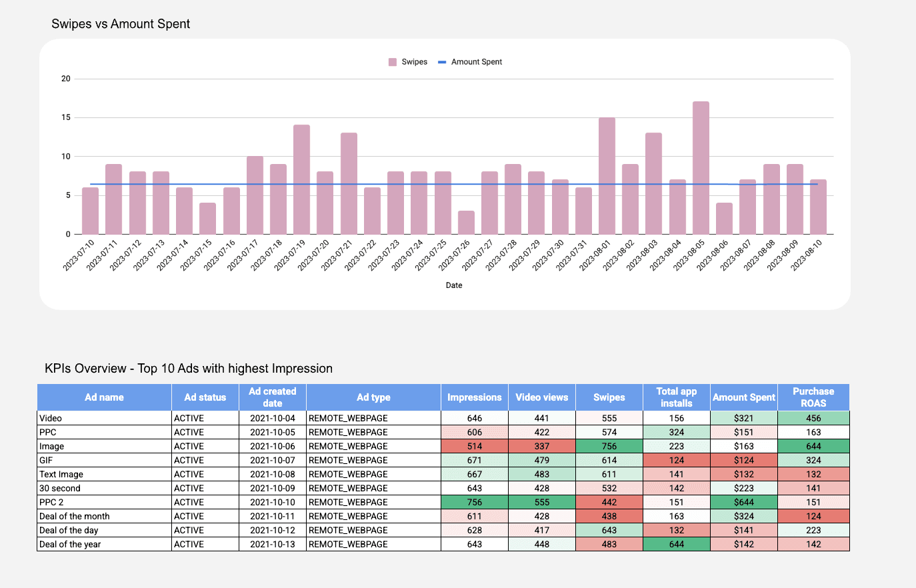The image size is (916, 588).
Task: Click the Total app installs value 124
Action: [x=677, y=461]
